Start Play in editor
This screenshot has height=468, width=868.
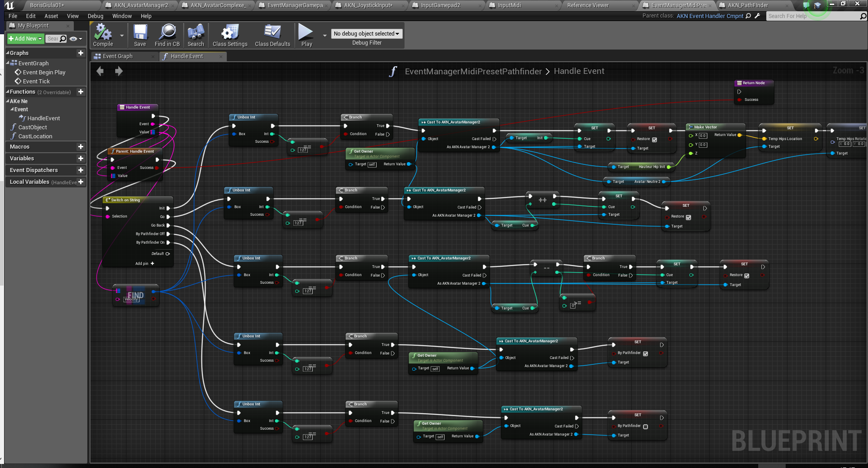[x=306, y=36]
